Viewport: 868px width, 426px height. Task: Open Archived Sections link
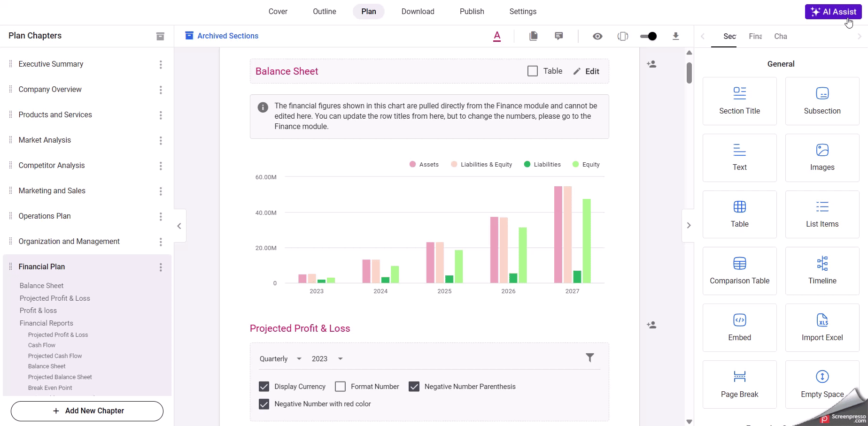coord(228,36)
